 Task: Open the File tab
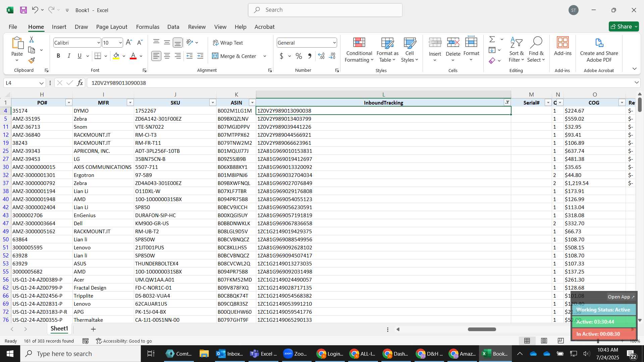(13, 27)
